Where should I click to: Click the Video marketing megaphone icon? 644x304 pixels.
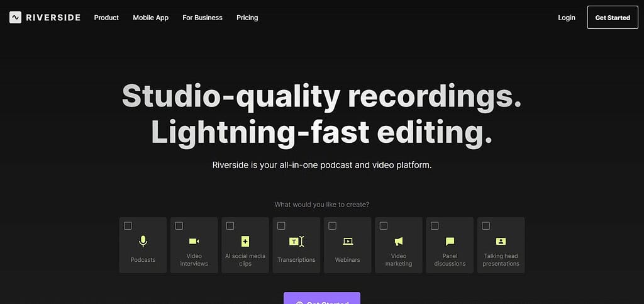(398, 242)
